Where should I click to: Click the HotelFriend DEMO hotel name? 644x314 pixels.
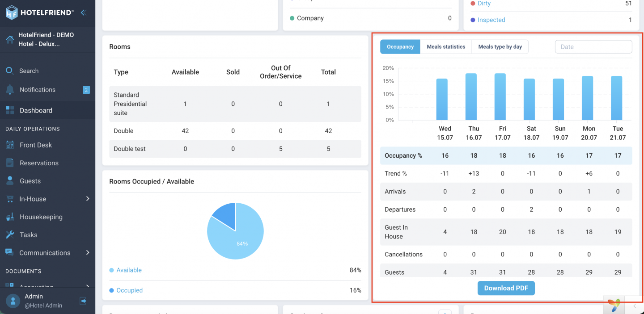click(46, 39)
